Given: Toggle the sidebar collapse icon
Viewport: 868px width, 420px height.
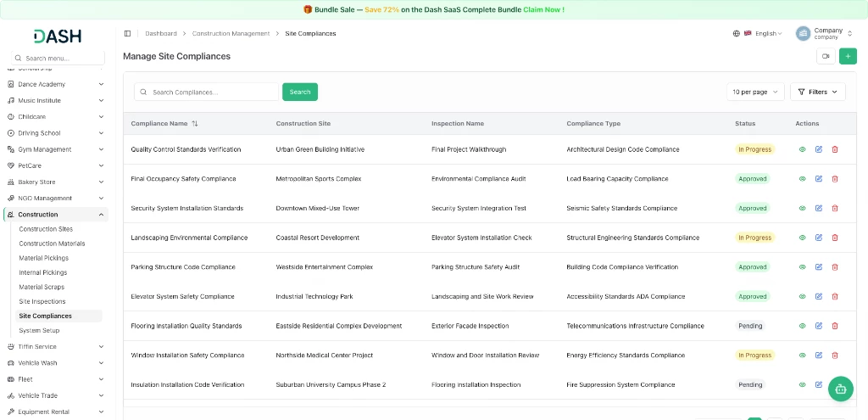Looking at the screenshot, I should [127, 33].
